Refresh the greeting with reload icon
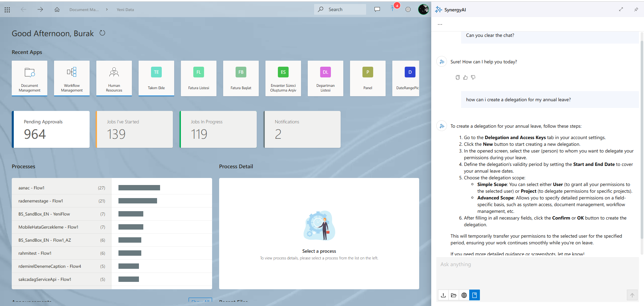This screenshot has width=644, height=306. pyautogui.click(x=102, y=33)
